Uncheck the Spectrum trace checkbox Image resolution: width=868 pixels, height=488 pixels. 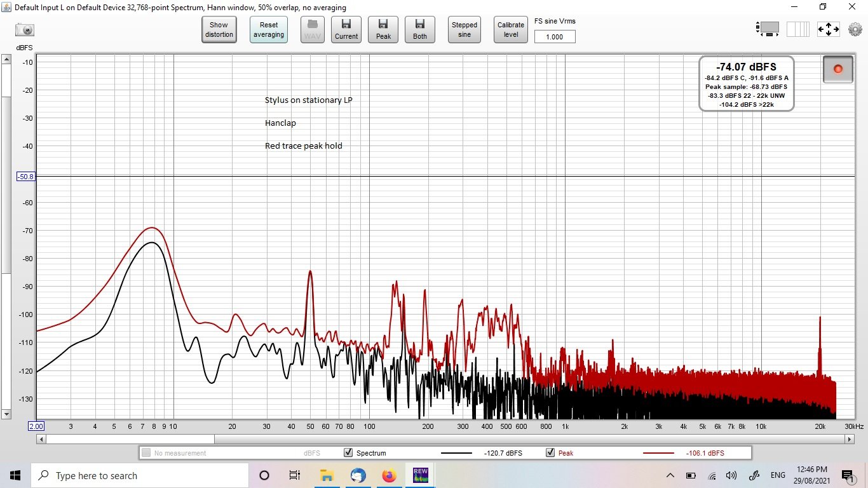(x=348, y=453)
